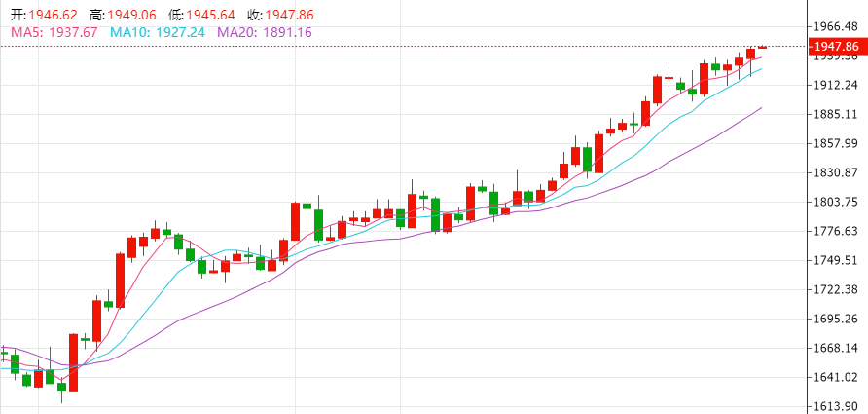Click the 1722.38 price axis label
Image resolution: width=868 pixels, height=414 pixels.
pyautogui.click(x=837, y=290)
